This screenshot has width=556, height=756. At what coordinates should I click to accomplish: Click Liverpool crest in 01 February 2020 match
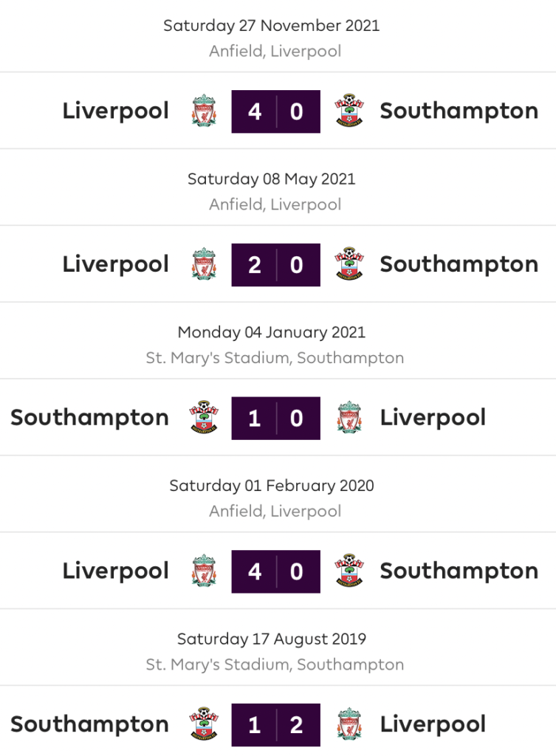[x=204, y=571]
